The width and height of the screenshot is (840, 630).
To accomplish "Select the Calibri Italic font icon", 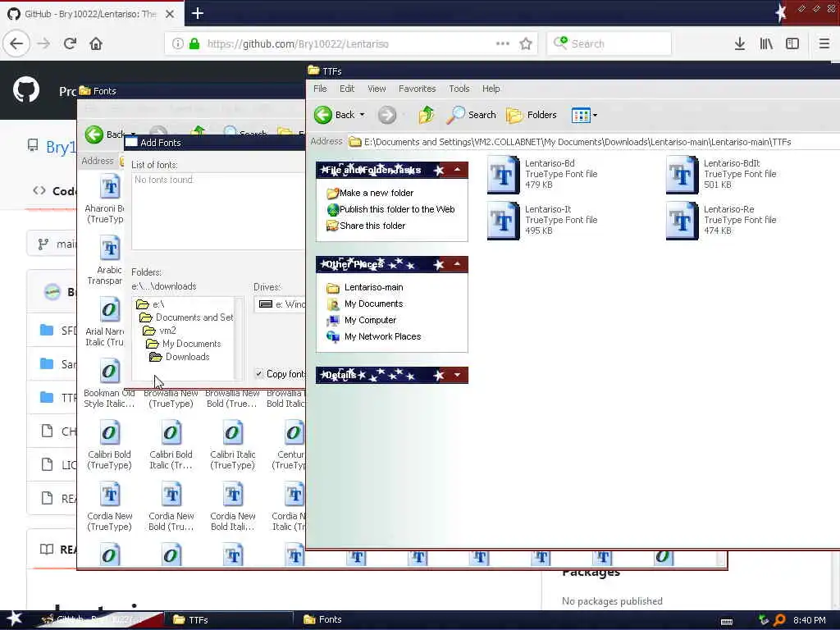I will [x=232, y=433].
